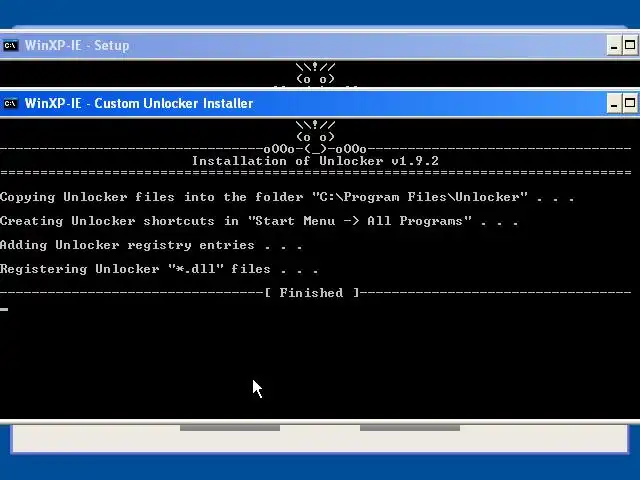Minimize the WinXP-IE Setup window
Viewport: 640px width, 480px height.
[613, 45]
